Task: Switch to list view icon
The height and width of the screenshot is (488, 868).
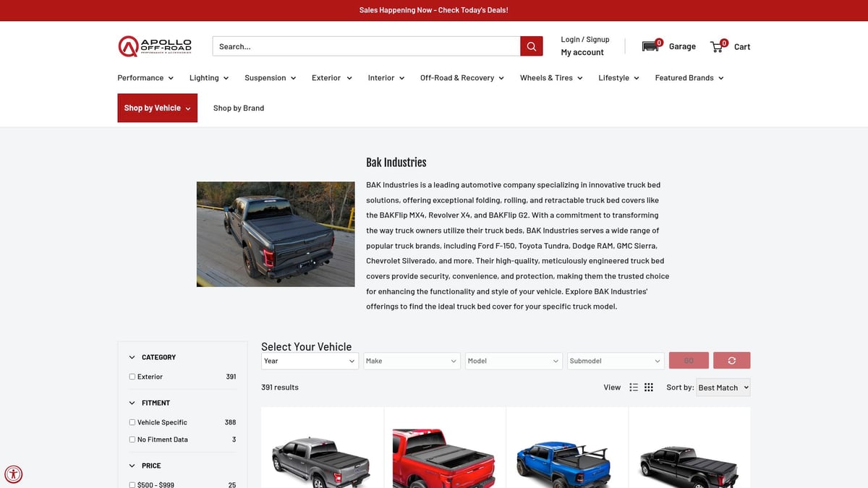Action: click(x=634, y=388)
